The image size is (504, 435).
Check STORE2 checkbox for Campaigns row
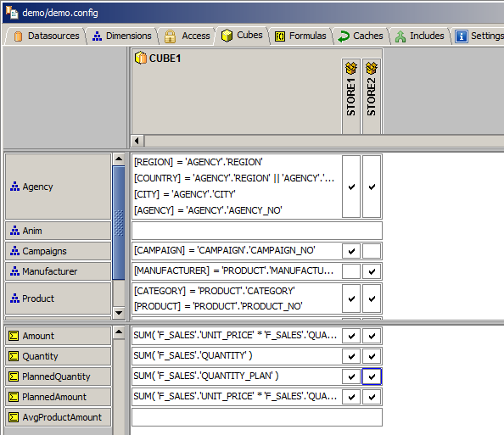point(372,251)
